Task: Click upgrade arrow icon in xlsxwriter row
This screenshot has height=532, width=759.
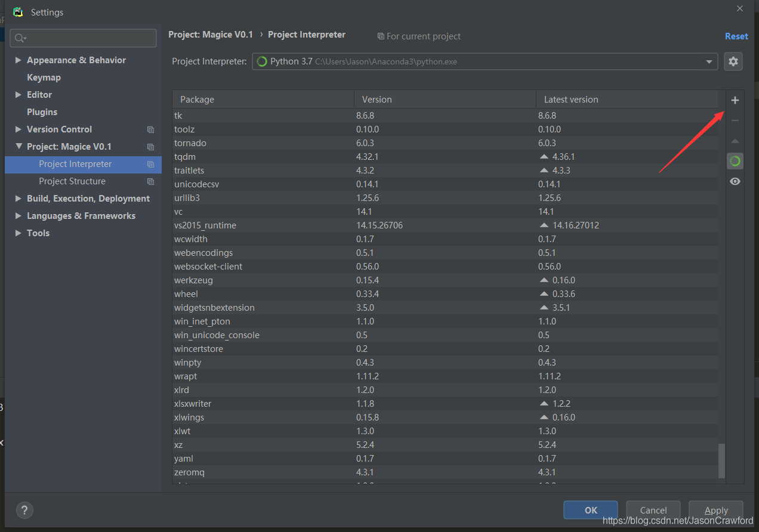Action: [x=544, y=403]
